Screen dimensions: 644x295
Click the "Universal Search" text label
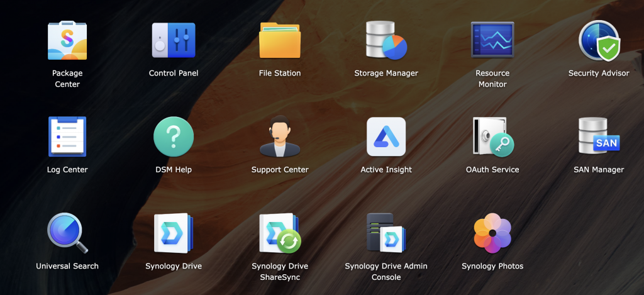pos(67,266)
